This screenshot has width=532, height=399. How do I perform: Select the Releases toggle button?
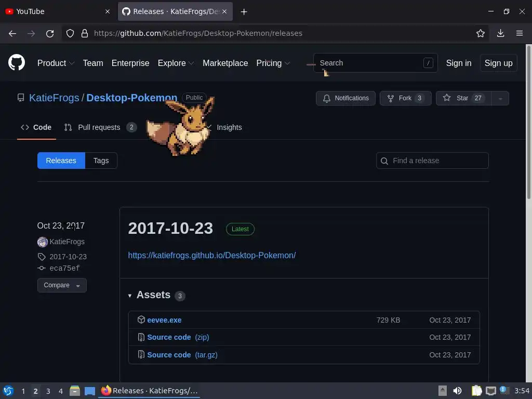[61, 161]
